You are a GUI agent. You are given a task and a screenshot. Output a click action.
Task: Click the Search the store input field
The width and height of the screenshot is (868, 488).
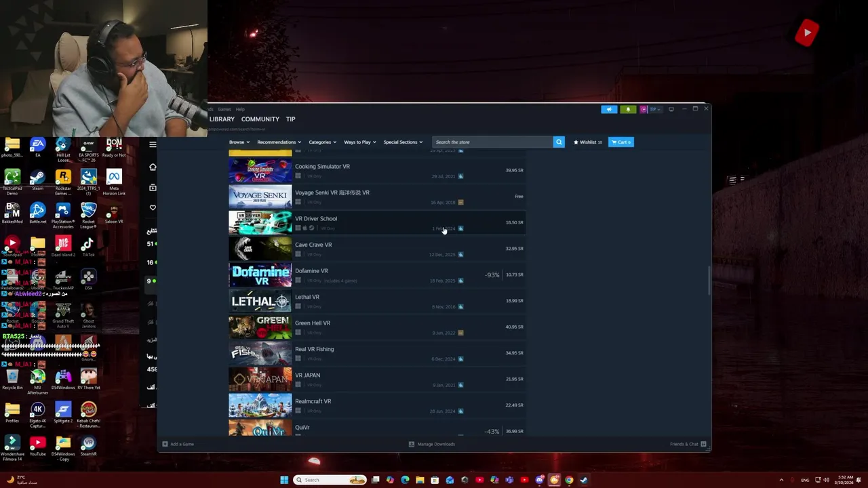[x=492, y=142]
